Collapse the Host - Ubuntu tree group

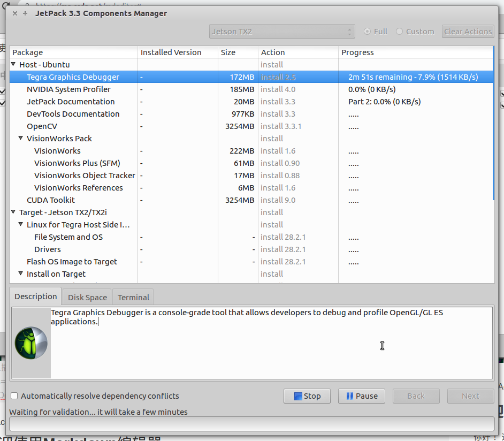click(x=13, y=64)
